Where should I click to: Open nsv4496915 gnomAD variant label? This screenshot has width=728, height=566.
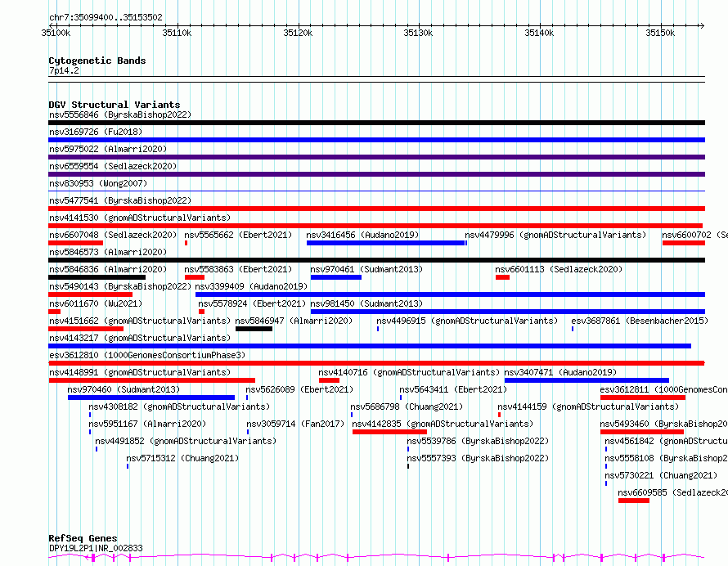click(467, 321)
